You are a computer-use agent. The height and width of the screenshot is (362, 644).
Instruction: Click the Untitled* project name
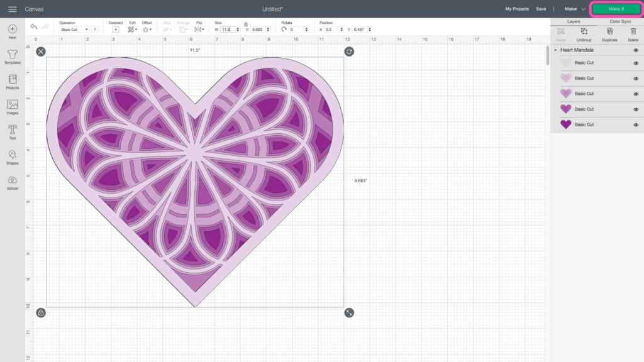click(x=273, y=9)
